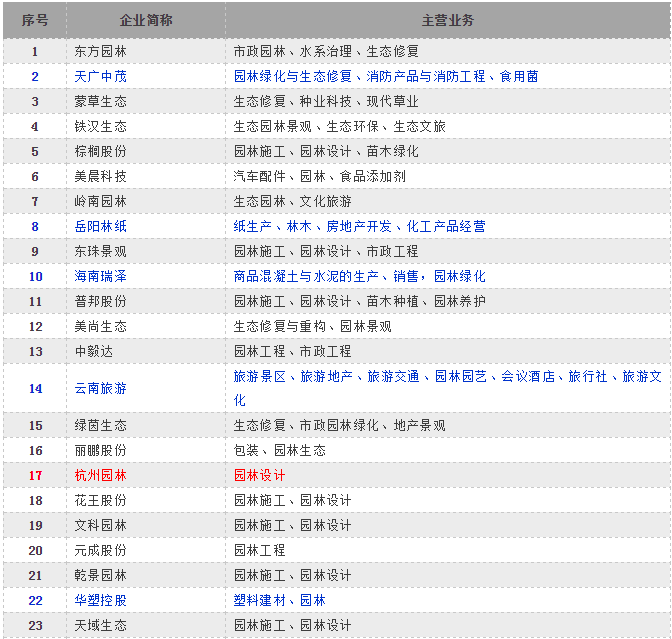Image resolution: width=672 pixels, height=639 pixels.
Task: Click row number 5 cell
Action: pyautogui.click(x=35, y=151)
